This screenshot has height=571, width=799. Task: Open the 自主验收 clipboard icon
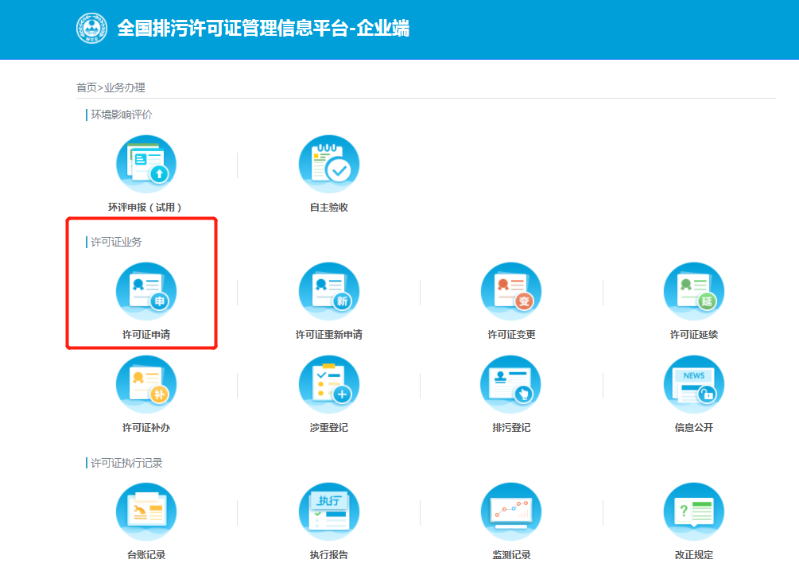point(329,165)
